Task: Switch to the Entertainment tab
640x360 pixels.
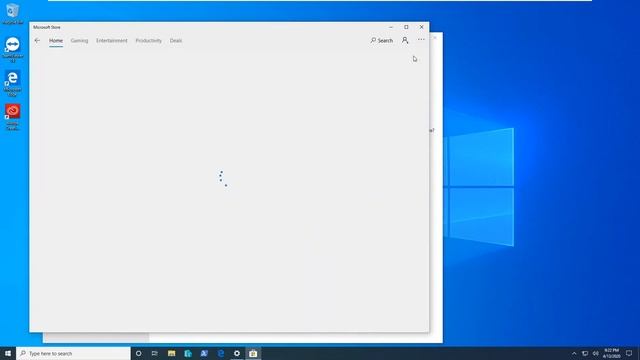Action: coord(111,40)
